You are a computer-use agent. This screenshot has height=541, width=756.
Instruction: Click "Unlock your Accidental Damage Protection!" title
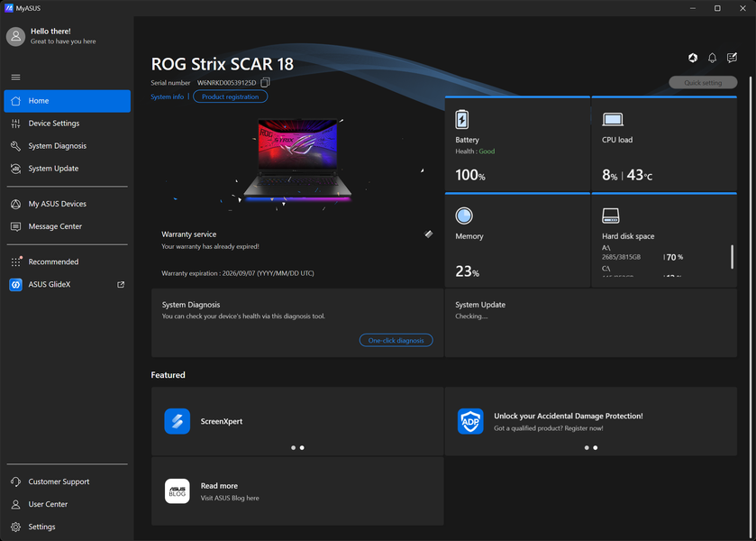click(x=568, y=416)
